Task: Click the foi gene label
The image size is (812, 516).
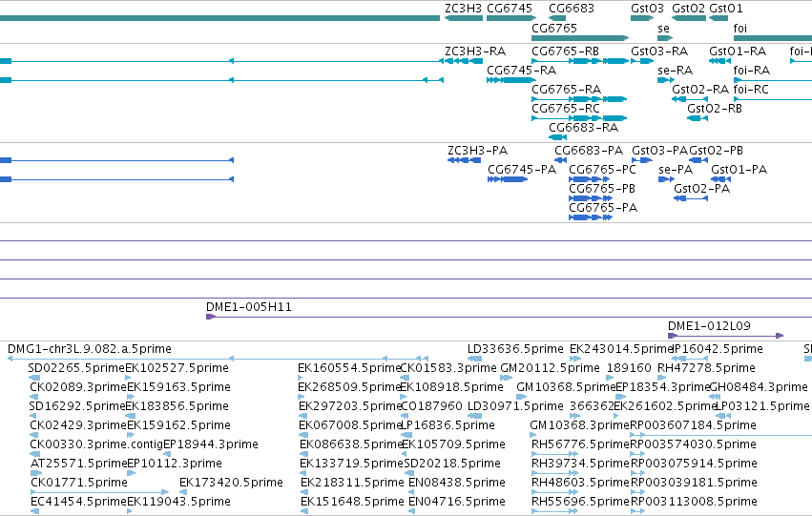Action: (740, 29)
